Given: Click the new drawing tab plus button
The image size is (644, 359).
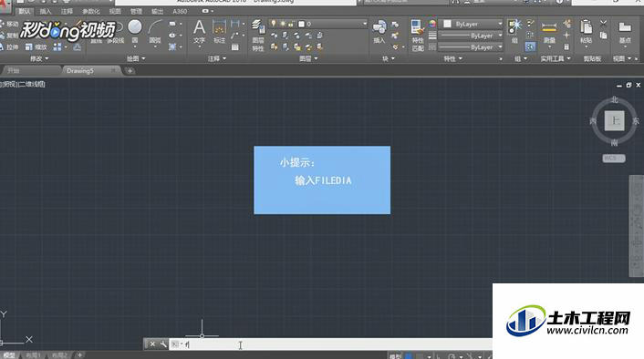Looking at the screenshot, I should tap(130, 70).
